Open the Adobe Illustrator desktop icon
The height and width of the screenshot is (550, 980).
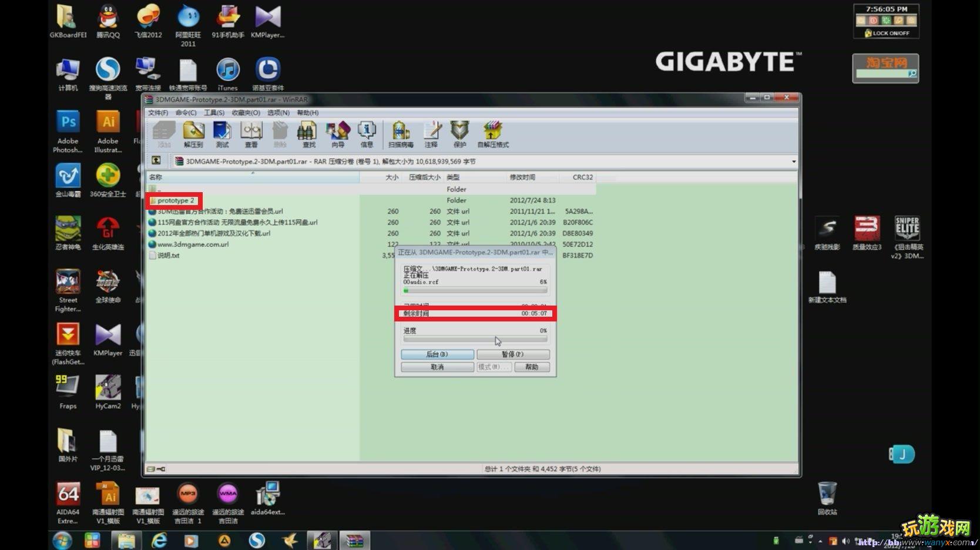[x=108, y=132]
